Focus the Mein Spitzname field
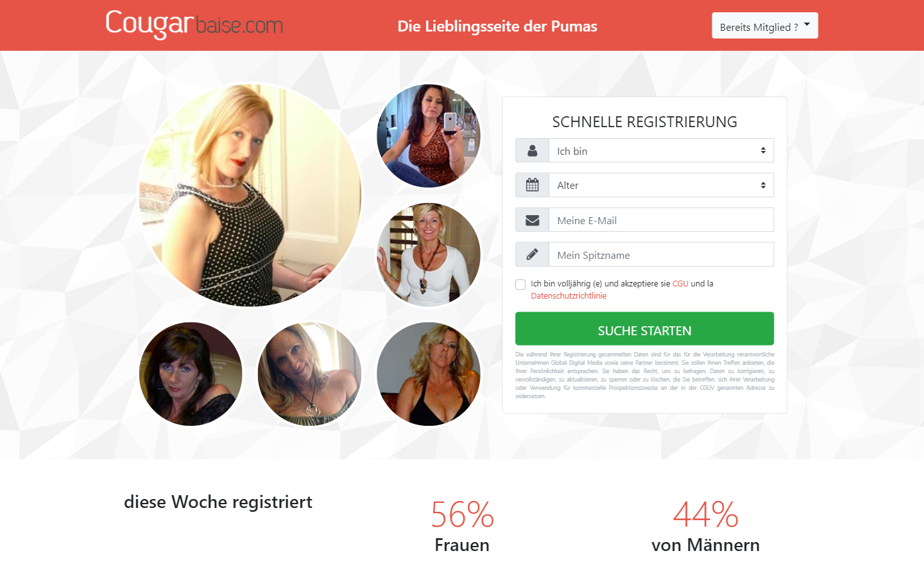 click(661, 254)
